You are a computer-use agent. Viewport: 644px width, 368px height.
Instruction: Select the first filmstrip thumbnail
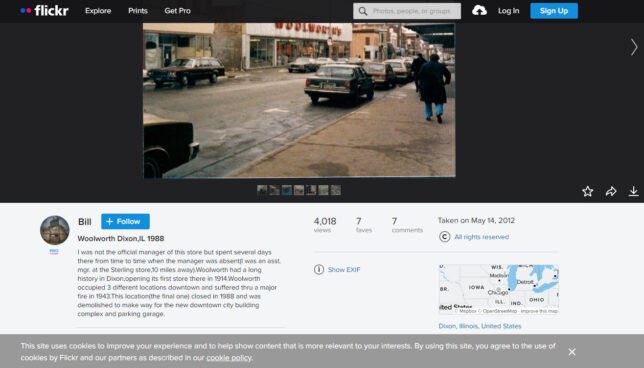262,190
